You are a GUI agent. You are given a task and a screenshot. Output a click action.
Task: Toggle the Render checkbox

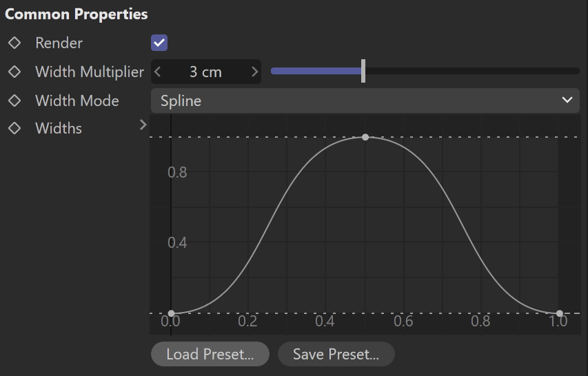pyautogui.click(x=159, y=43)
